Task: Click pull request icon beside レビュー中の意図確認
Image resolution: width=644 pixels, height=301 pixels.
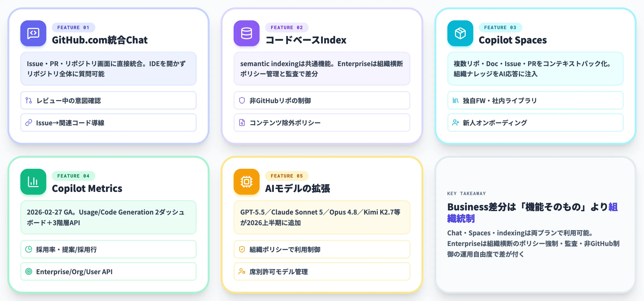Action: coord(29,100)
